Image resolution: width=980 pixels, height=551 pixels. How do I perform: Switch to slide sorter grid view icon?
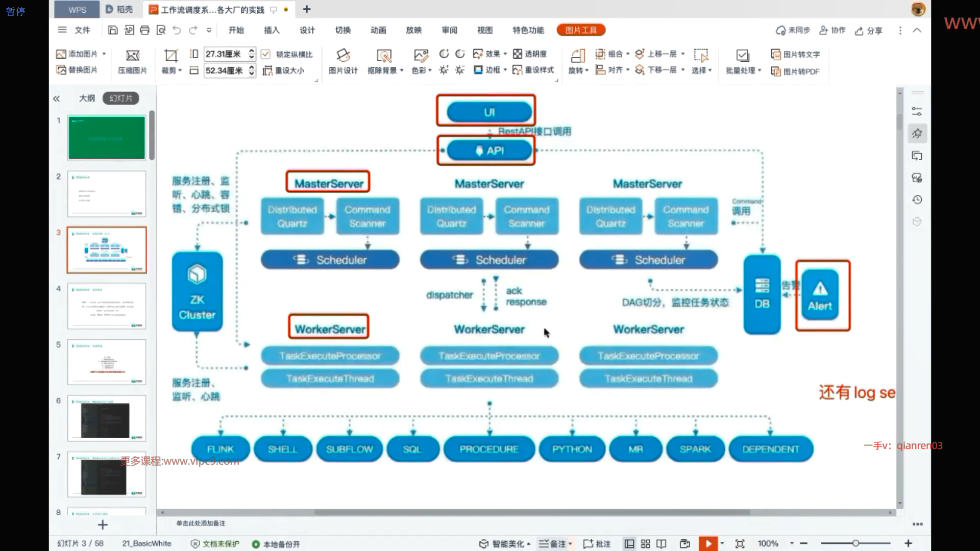coord(645,544)
